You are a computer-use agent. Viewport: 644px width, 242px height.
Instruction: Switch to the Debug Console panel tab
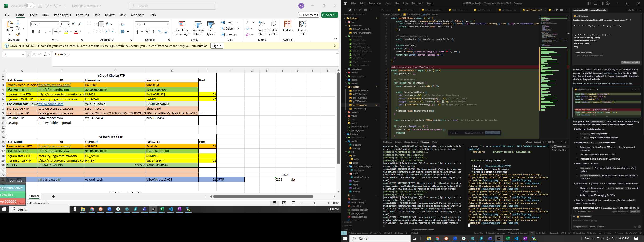coord(411,142)
